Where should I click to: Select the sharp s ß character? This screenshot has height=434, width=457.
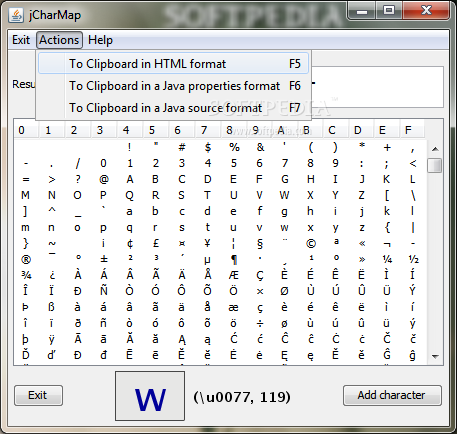(x=52, y=307)
